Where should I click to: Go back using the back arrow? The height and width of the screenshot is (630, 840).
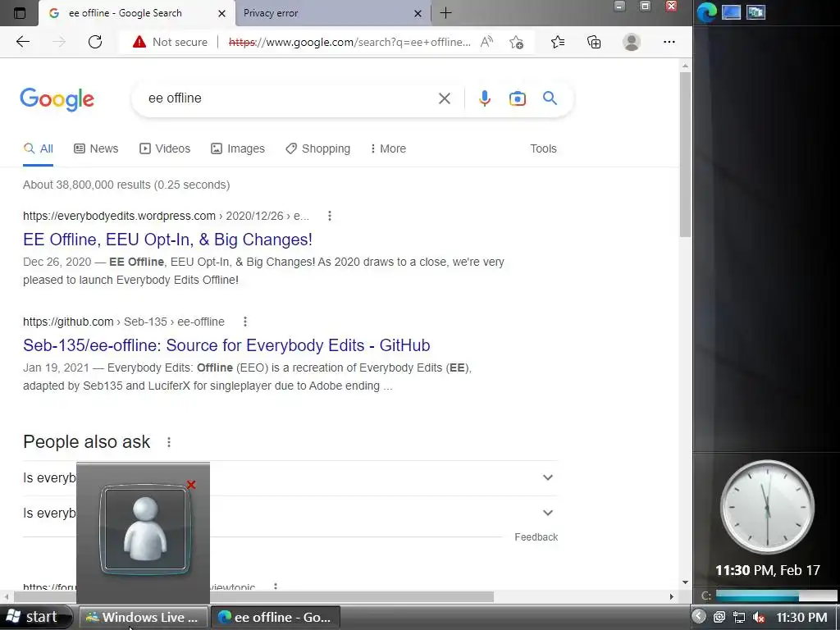[22, 42]
